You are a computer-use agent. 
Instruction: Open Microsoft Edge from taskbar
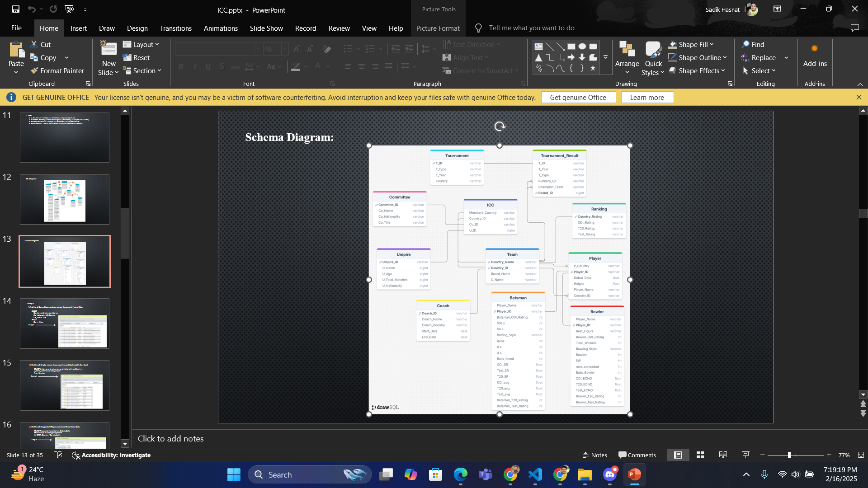coord(460,474)
